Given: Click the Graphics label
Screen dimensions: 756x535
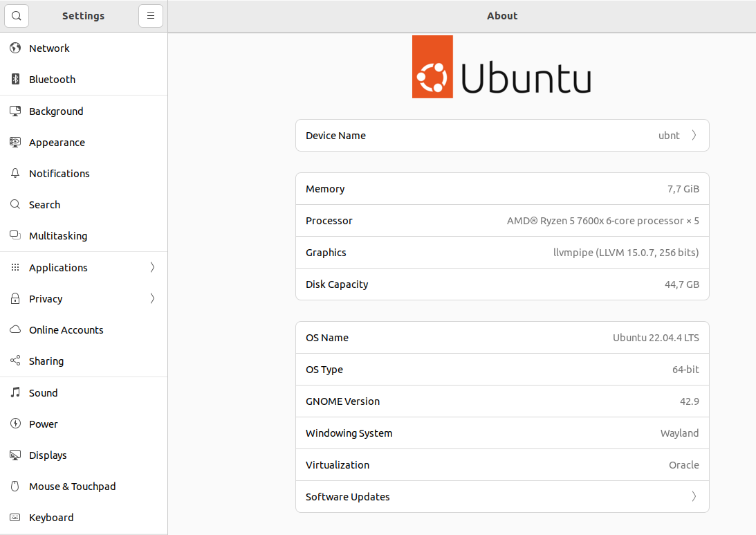Looking at the screenshot, I should tap(326, 253).
